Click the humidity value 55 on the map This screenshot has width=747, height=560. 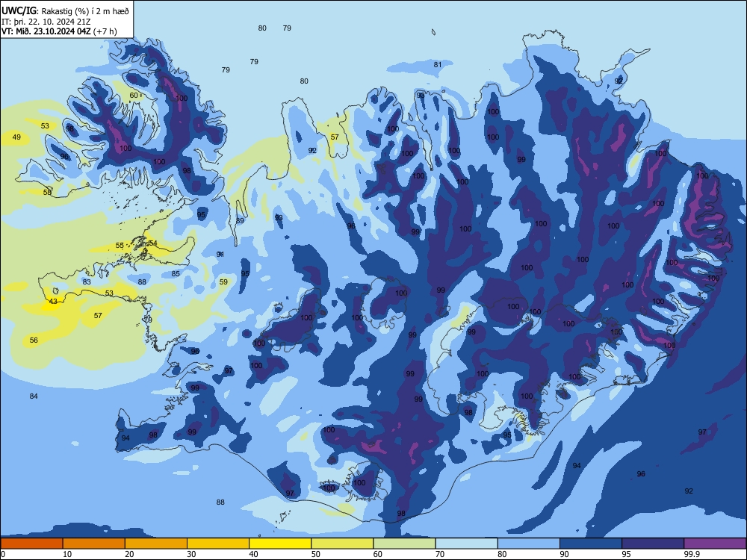[120, 246]
